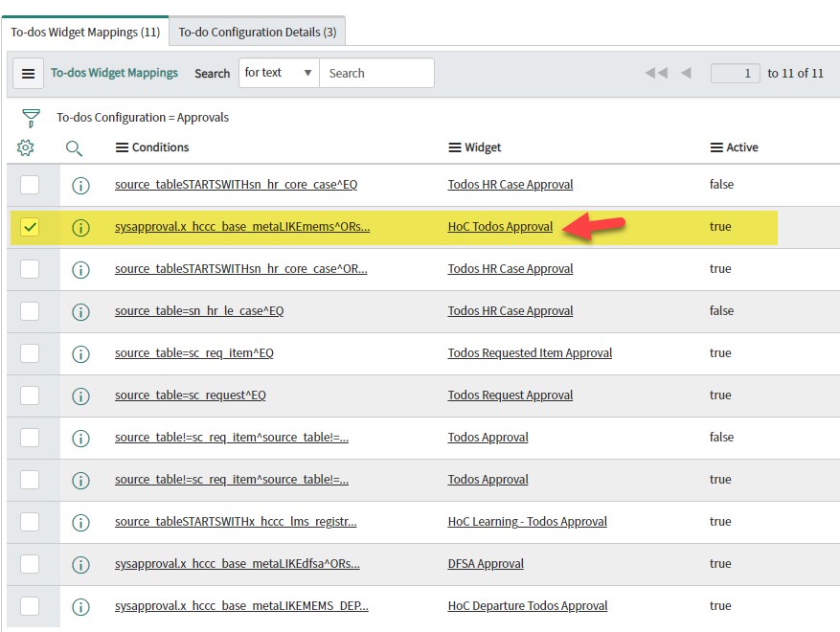Click the To-dos Widget Mappings list title
The height and width of the screenshot is (632, 840).
tap(114, 73)
